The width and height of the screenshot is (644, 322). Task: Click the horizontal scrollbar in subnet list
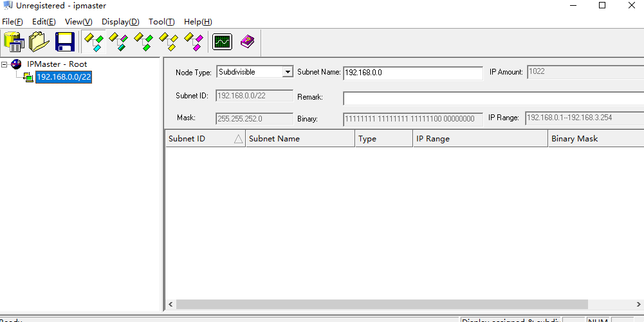pos(382,304)
